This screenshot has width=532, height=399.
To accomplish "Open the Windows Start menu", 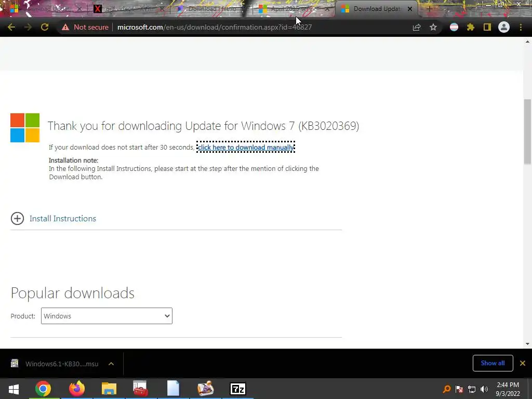I will coord(14,389).
